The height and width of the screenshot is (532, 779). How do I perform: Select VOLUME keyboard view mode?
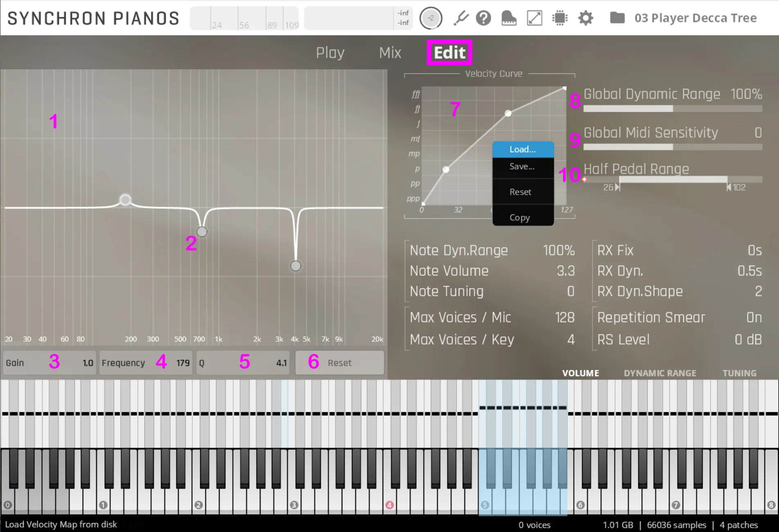pos(580,373)
